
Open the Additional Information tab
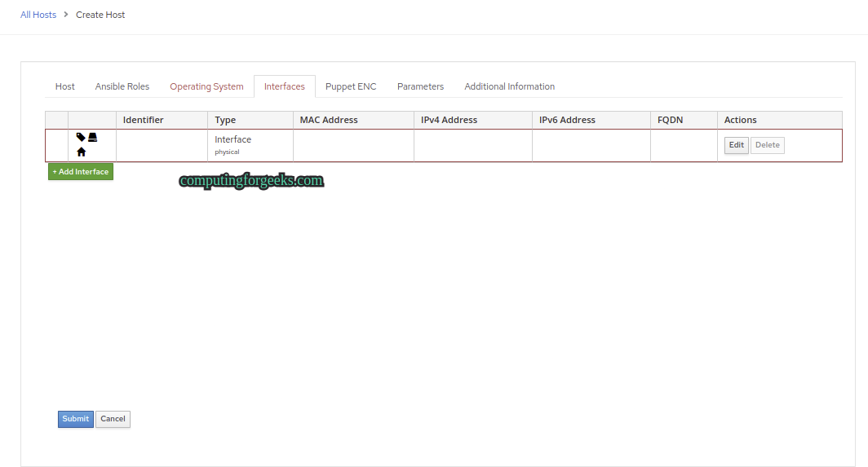(509, 86)
